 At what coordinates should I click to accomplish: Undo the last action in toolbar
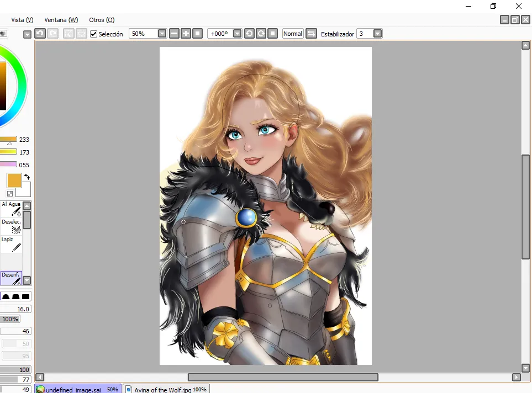tap(40, 34)
